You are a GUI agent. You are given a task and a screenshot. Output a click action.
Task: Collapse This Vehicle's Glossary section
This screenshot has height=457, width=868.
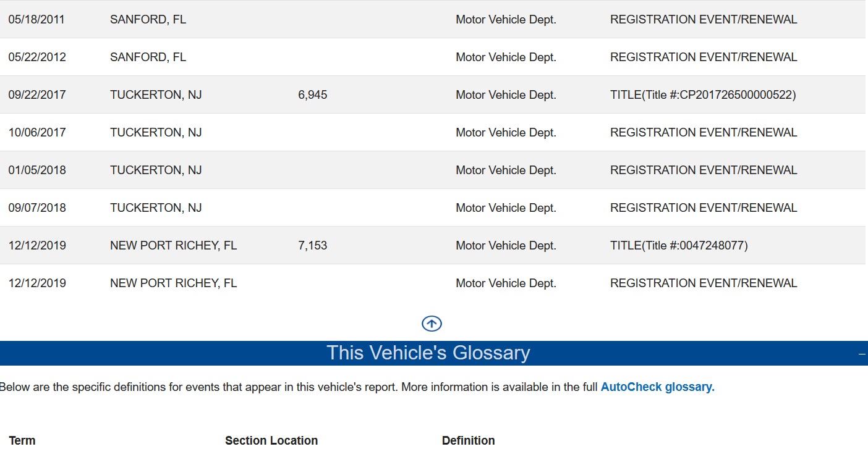pyautogui.click(x=862, y=354)
